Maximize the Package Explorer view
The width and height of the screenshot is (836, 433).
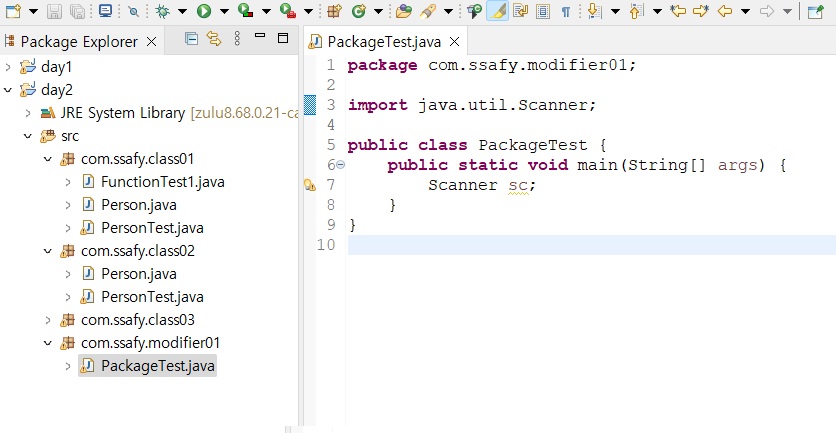pyautogui.click(x=283, y=38)
